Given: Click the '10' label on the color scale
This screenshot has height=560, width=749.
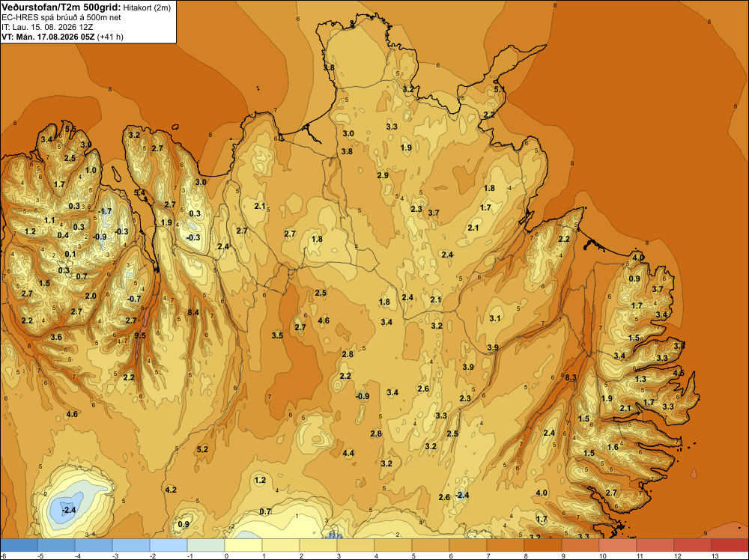Looking at the screenshot, I should click(602, 556).
